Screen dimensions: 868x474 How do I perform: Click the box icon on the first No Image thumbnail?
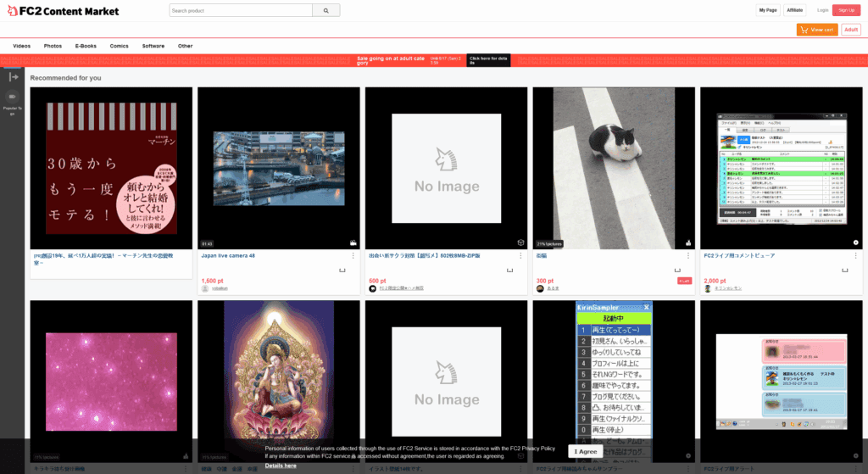coord(521,243)
